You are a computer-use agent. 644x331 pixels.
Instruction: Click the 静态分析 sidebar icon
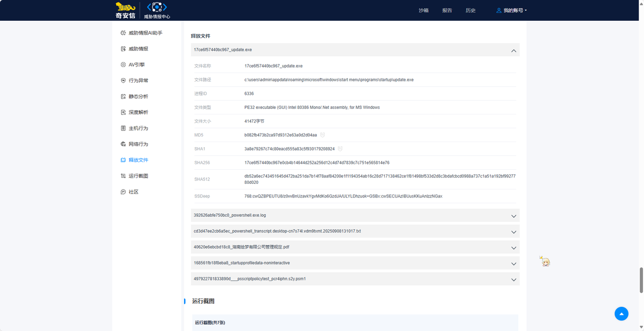coord(123,97)
